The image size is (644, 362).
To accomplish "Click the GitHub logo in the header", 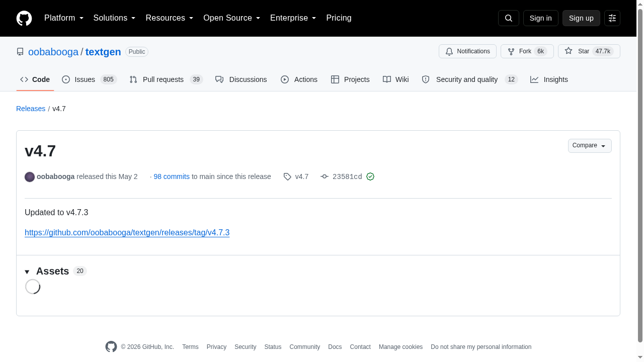I will (x=24, y=18).
